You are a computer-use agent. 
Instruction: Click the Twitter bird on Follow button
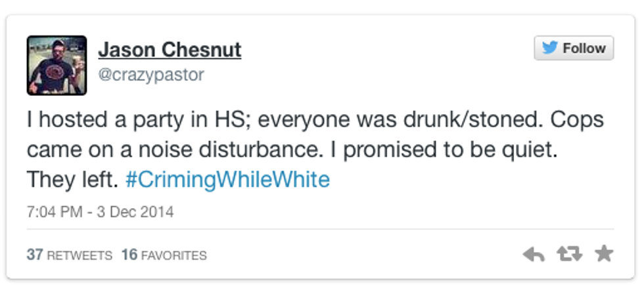click(x=550, y=49)
